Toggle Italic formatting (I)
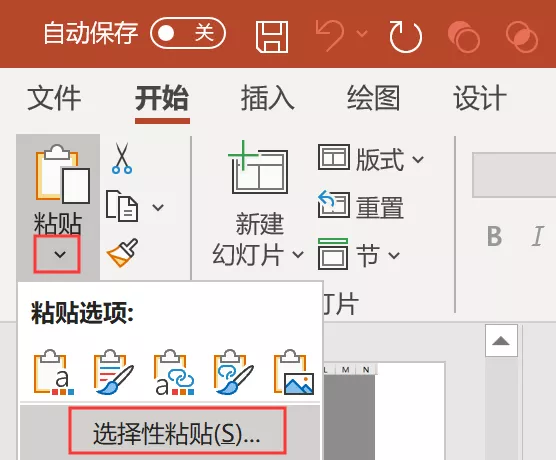The width and height of the screenshot is (556, 460). 538,236
